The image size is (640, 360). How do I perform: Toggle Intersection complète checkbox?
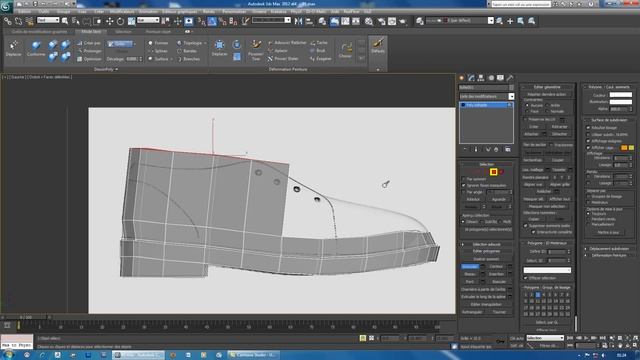point(533,232)
